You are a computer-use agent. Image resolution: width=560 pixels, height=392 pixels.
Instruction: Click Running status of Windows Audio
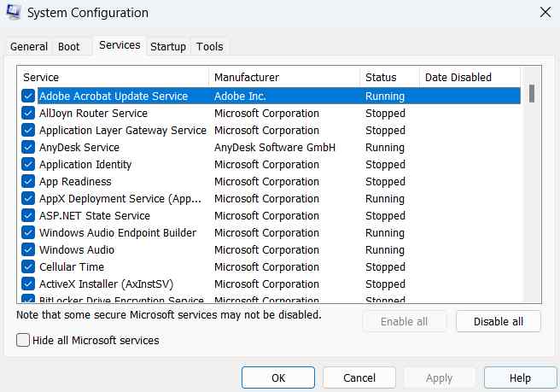click(385, 250)
